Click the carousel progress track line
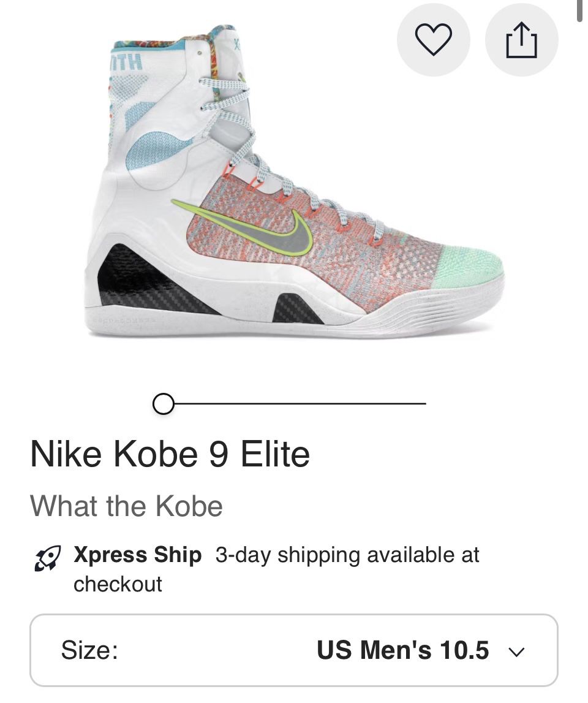Image resolution: width=588 pixels, height=703 pixels. click(300, 403)
